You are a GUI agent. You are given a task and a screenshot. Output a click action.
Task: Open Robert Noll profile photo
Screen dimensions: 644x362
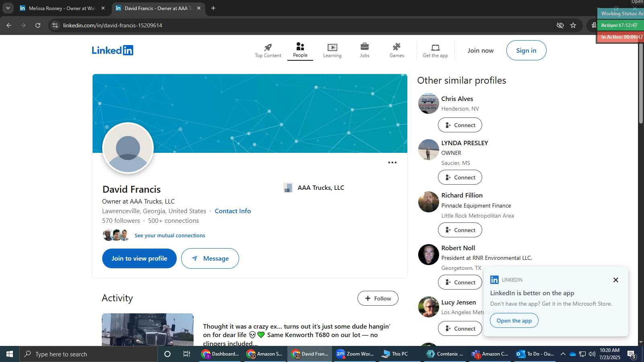click(428, 255)
